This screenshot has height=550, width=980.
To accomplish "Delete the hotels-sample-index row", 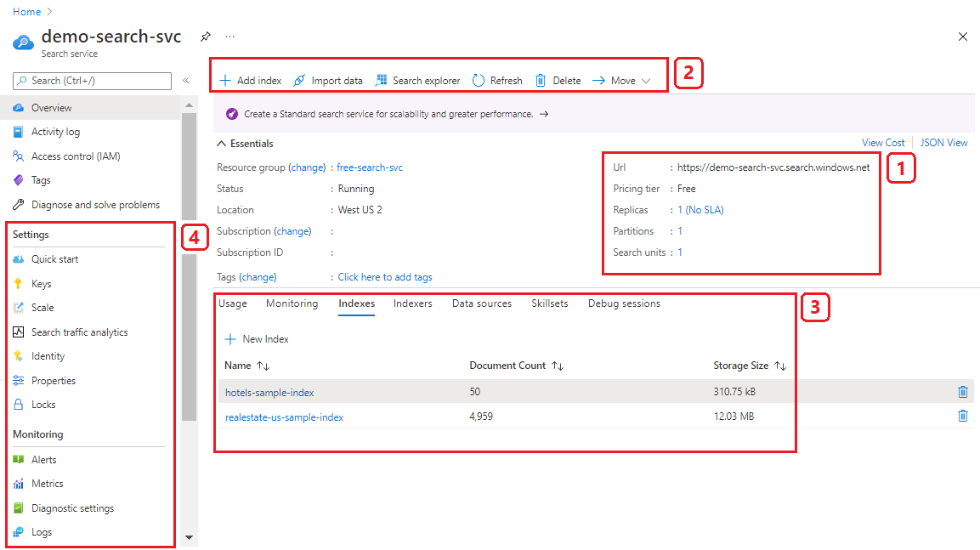I will point(962,392).
